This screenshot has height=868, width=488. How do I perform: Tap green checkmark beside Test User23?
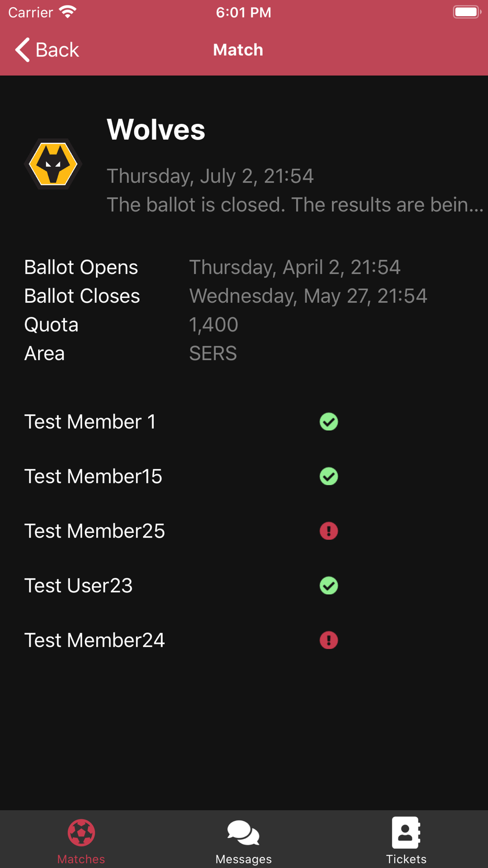(x=328, y=585)
